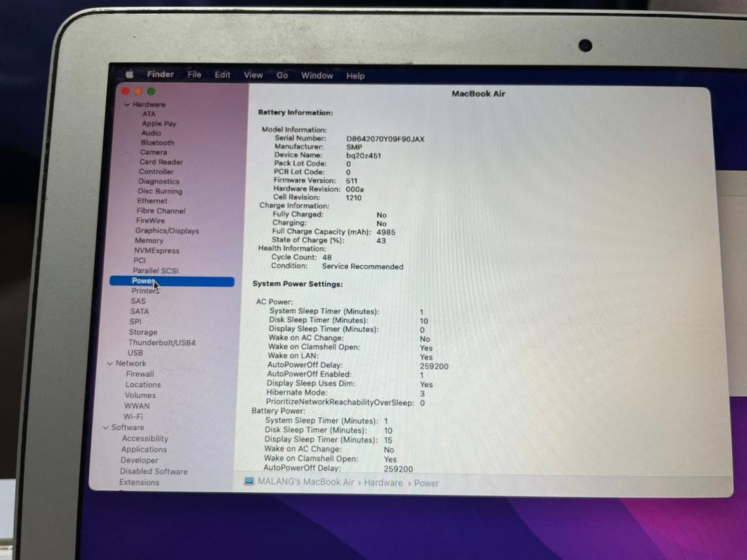The height and width of the screenshot is (560, 747).
Task: Open the Finder menu
Action: 160,74
